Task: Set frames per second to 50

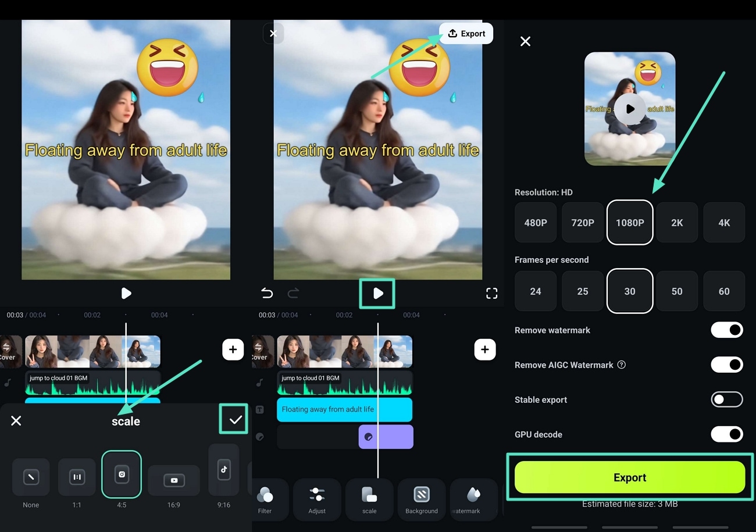Action: pos(677,291)
